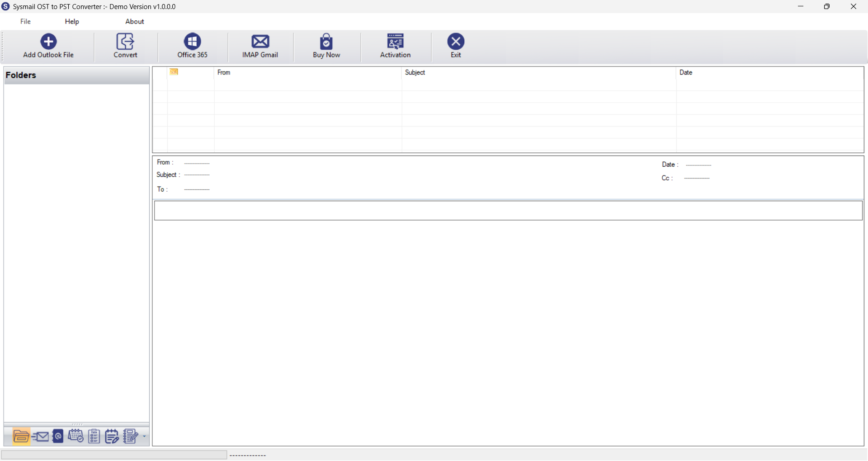
Task: Open the File menu
Action: (25, 21)
